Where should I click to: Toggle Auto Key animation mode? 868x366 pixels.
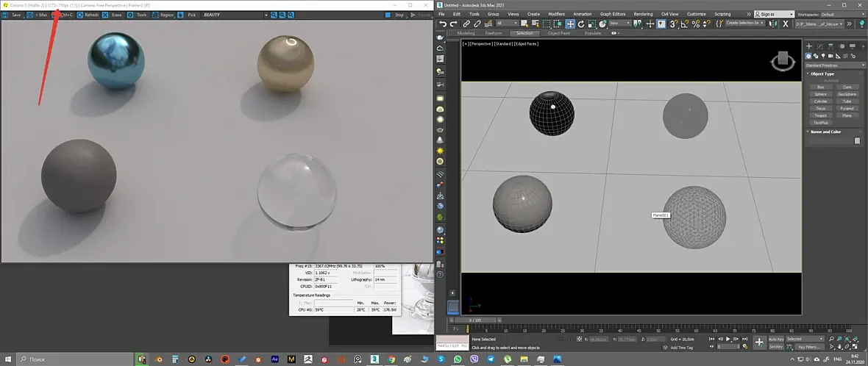click(776, 339)
